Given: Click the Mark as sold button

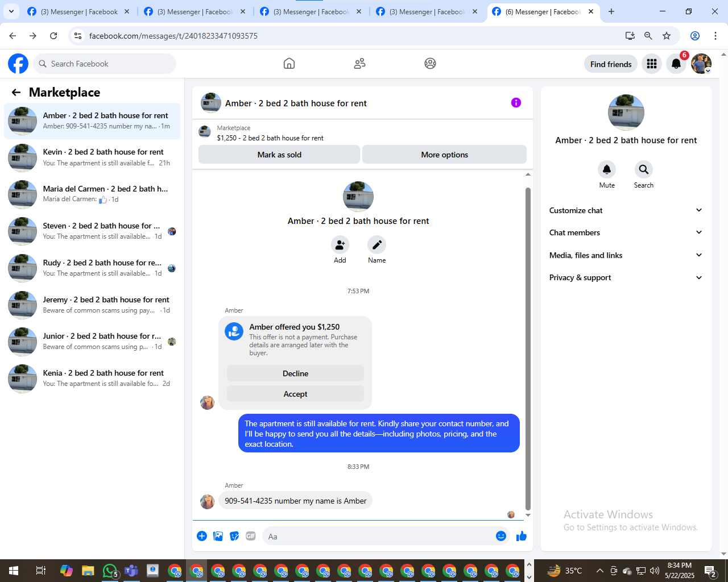Looking at the screenshot, I should pyautogui.click(x=279, y=155).
